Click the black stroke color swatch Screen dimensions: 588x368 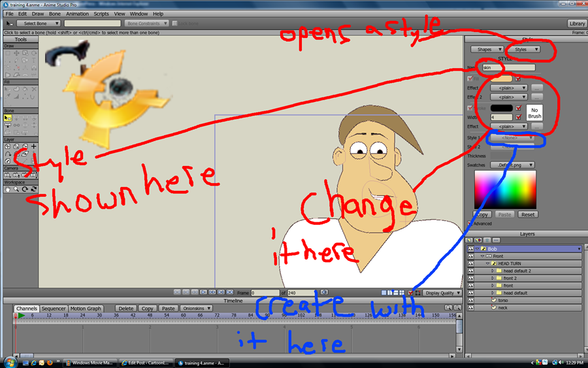tap(502, 108)
